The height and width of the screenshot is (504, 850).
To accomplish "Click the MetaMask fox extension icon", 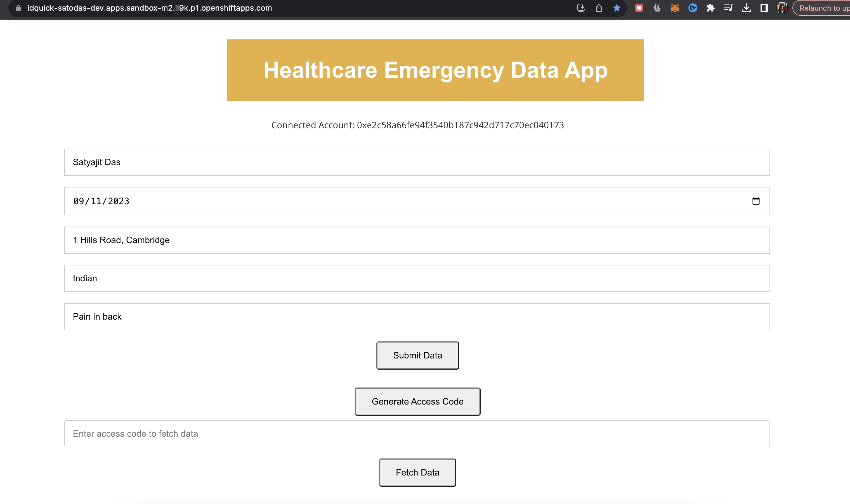I will (675, 8).
